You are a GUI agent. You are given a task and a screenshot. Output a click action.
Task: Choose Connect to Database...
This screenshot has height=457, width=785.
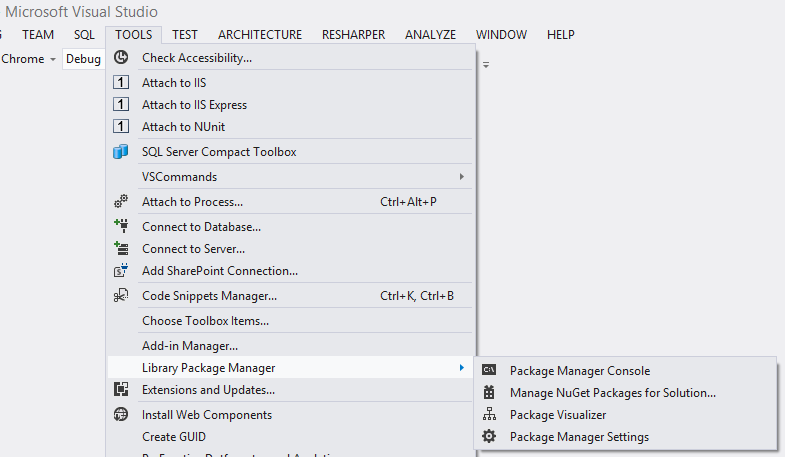tap(291, 227)
